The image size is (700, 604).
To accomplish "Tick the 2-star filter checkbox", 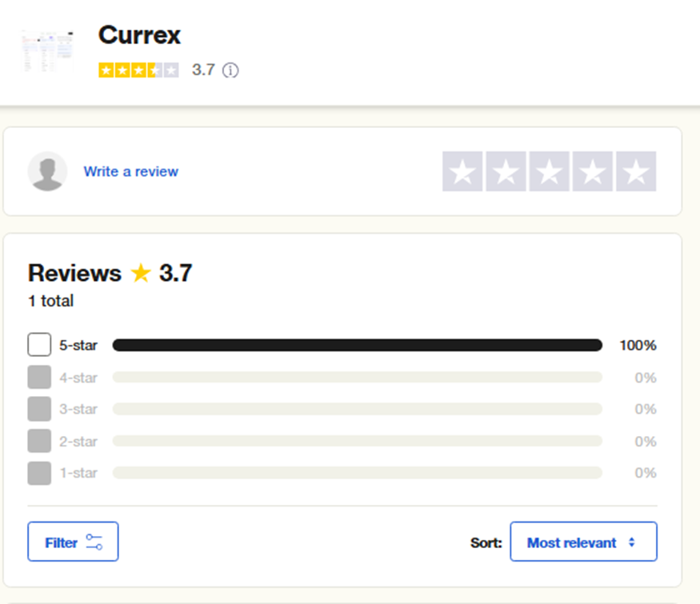I will (39, 441).
